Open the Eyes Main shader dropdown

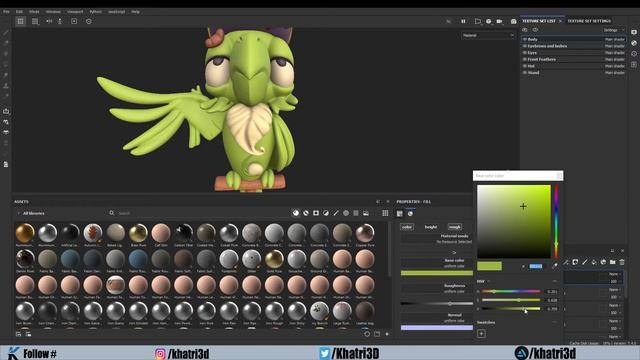pos(615,53)
